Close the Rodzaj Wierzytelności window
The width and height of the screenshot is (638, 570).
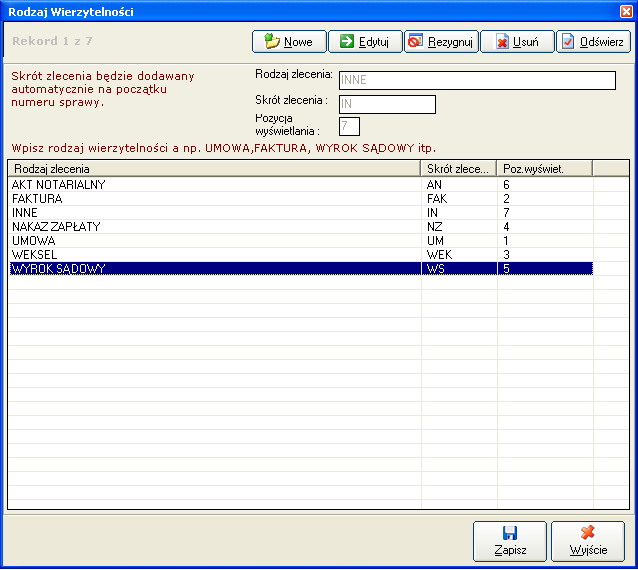[626, 11]
